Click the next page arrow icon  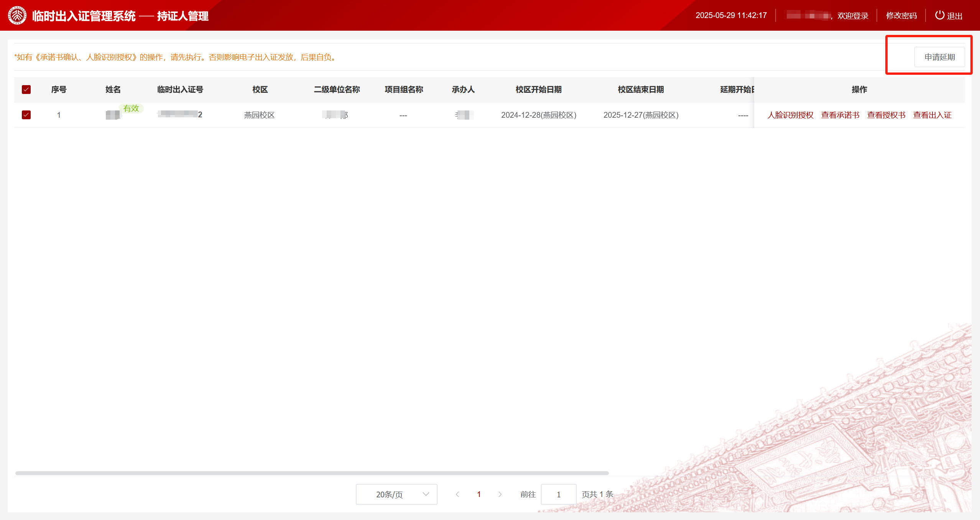tap(500, 494)
